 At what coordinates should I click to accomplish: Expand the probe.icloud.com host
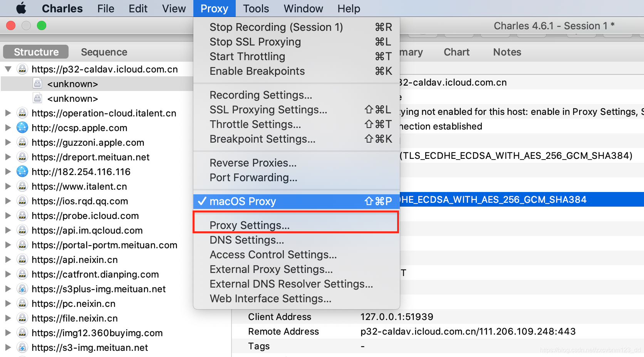click(x=8, y=216)
